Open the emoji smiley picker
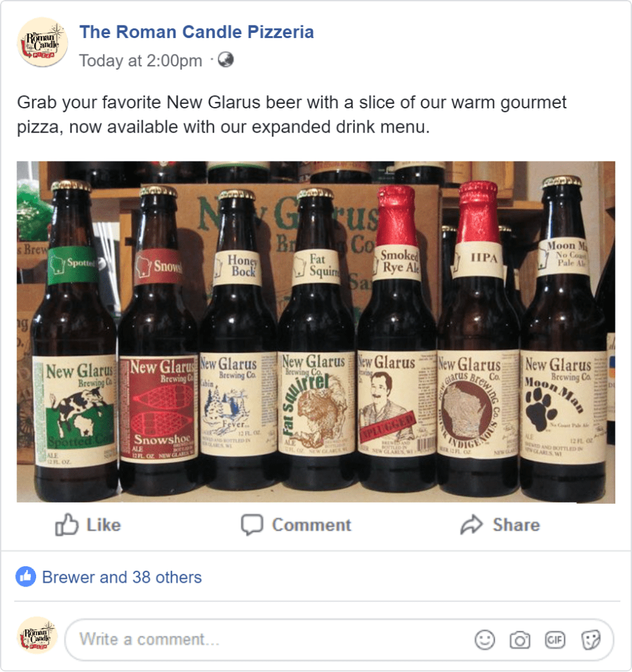The image size is (632, 672). pyautogui.click(x=485, y=640)
